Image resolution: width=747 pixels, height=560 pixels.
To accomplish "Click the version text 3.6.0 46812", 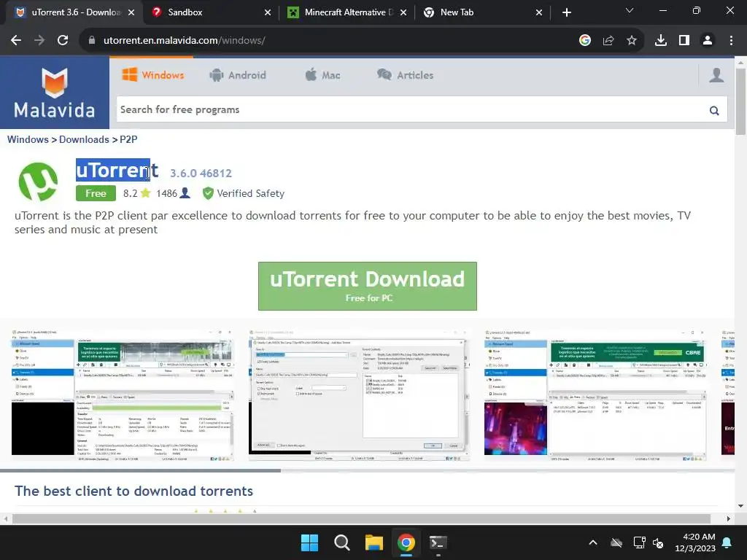I will tap(201, 173).
